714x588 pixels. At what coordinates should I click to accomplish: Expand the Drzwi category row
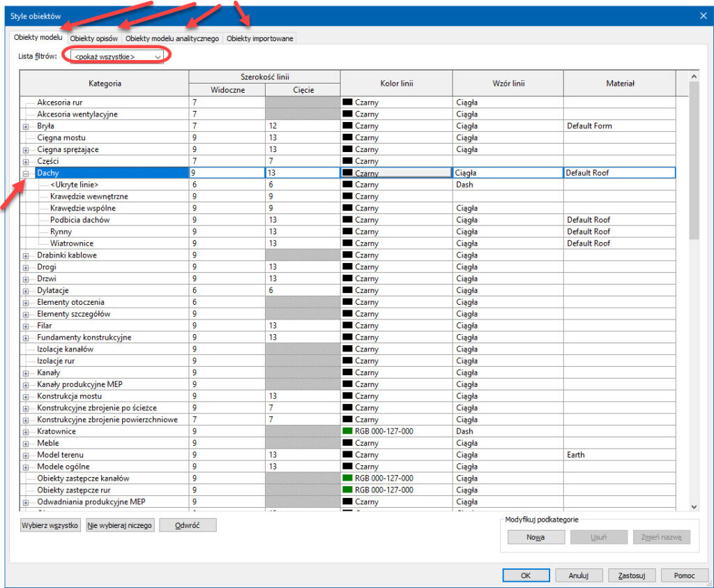[x=26, y=279]
